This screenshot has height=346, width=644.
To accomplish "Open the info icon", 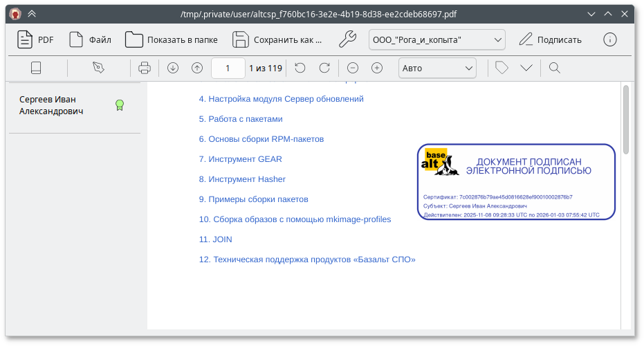I will pos(610,40).
